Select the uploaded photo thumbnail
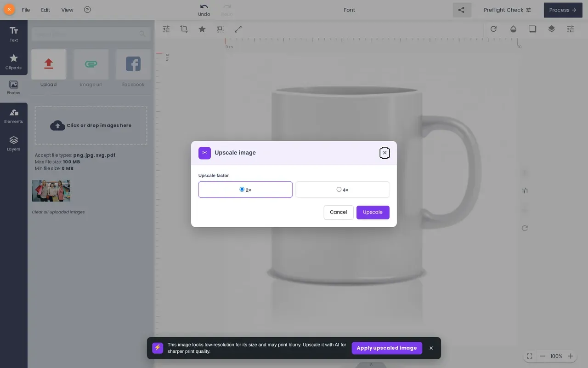 (51, 190)
